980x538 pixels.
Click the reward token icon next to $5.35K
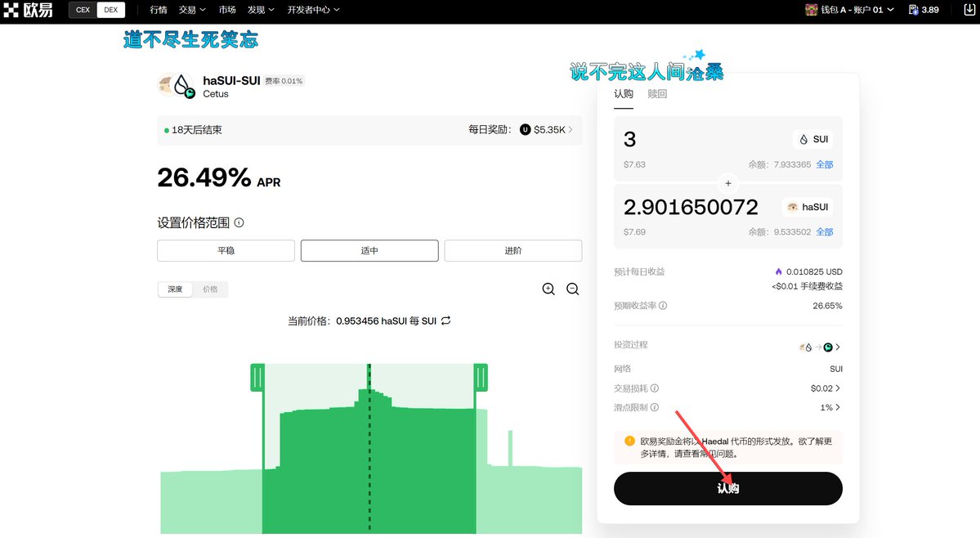[x=525, y=130]
